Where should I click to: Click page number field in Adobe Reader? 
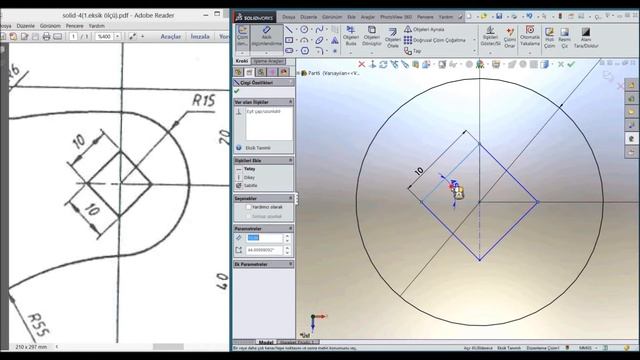[73, 37]
